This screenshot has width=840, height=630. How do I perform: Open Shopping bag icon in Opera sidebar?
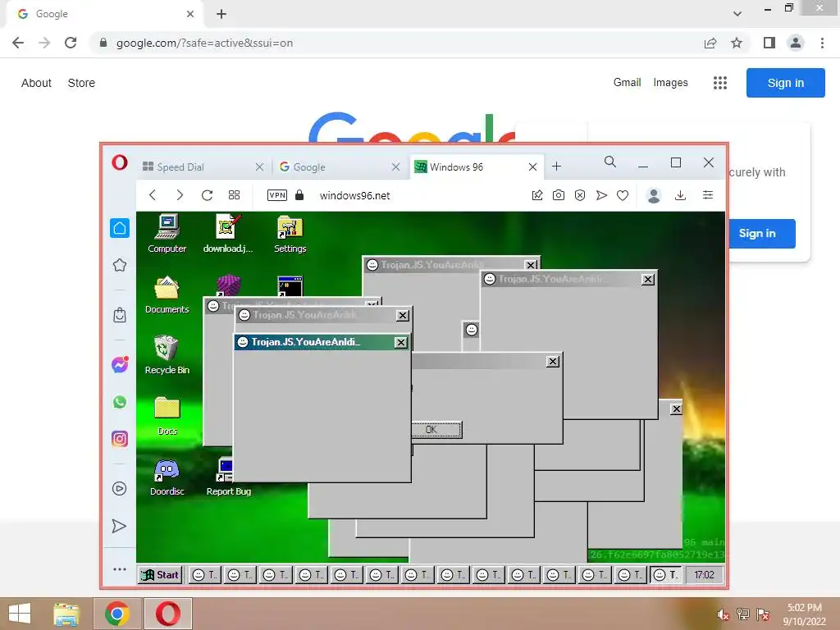tap(120, 314)
